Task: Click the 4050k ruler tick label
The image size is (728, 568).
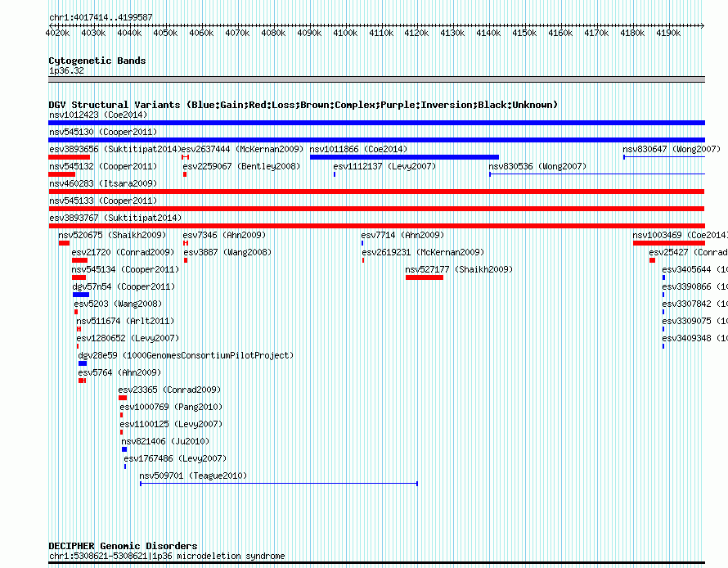Action: 165,33
